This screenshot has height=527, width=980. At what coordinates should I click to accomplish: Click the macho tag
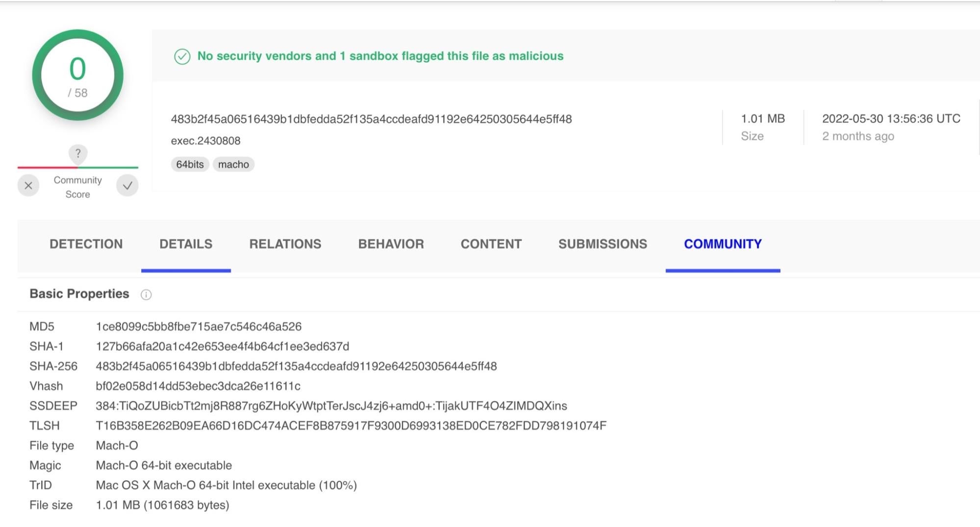click(x=233, y=164)
